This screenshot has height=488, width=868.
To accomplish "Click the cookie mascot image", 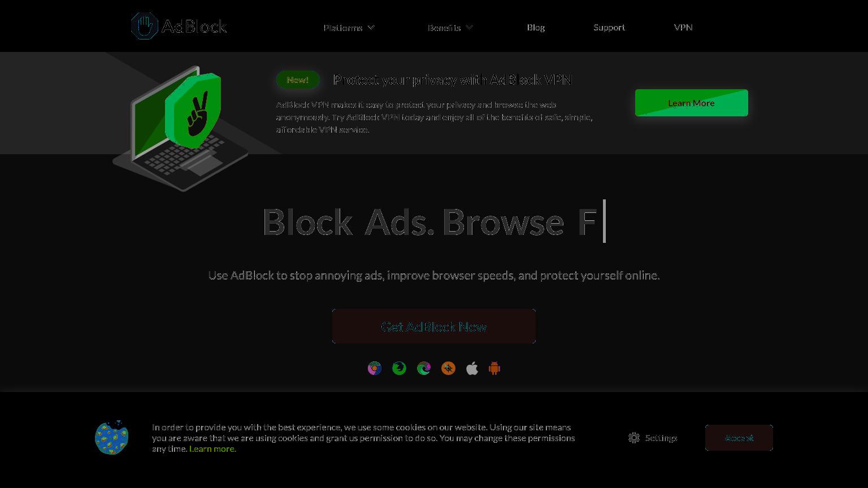I will 112,437.
